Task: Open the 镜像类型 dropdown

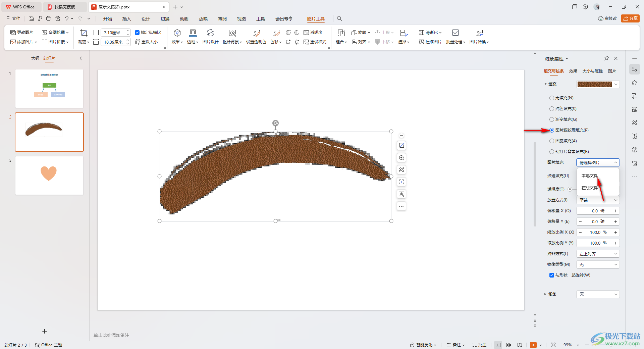Action: pos(598,264)
